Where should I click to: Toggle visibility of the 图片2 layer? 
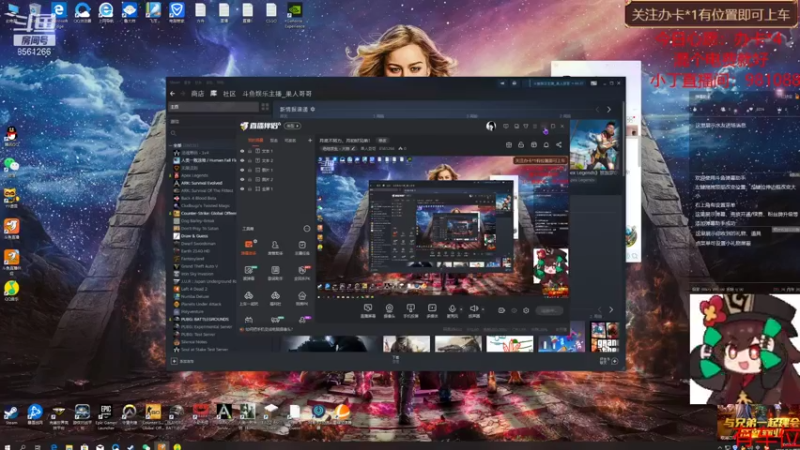pyautogui.click(x=242, y=180)
